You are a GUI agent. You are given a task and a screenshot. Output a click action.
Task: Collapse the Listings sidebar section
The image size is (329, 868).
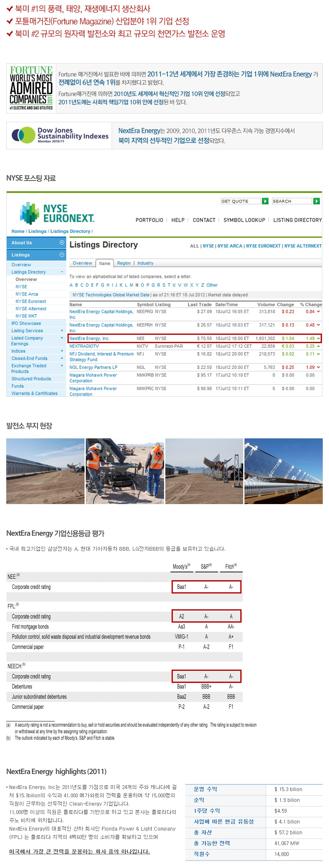[62, 255]
